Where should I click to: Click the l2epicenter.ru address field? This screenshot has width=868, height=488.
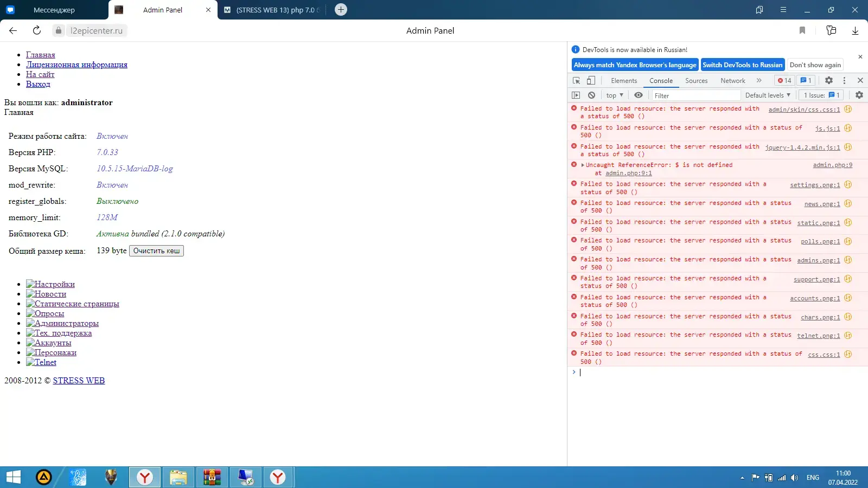[x=96, y=31]
